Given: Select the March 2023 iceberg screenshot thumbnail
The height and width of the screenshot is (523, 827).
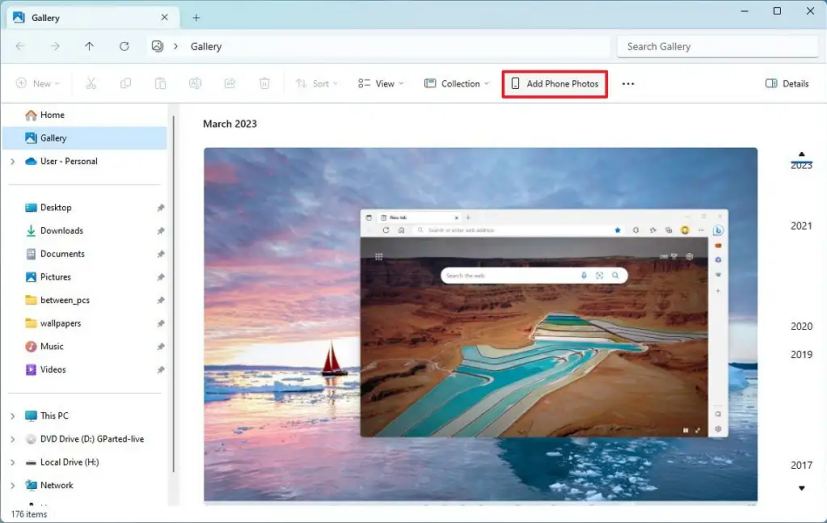Looking at the screenshot, I should coord(480,324).
